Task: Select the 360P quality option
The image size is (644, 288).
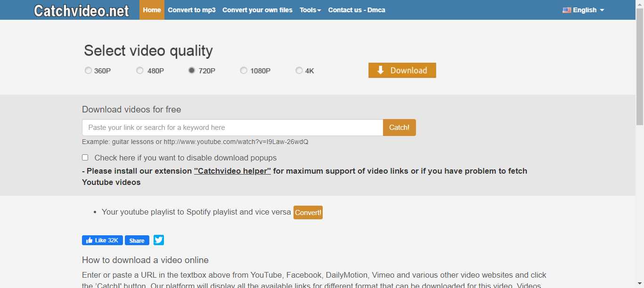Action: [x=88, y=71]
